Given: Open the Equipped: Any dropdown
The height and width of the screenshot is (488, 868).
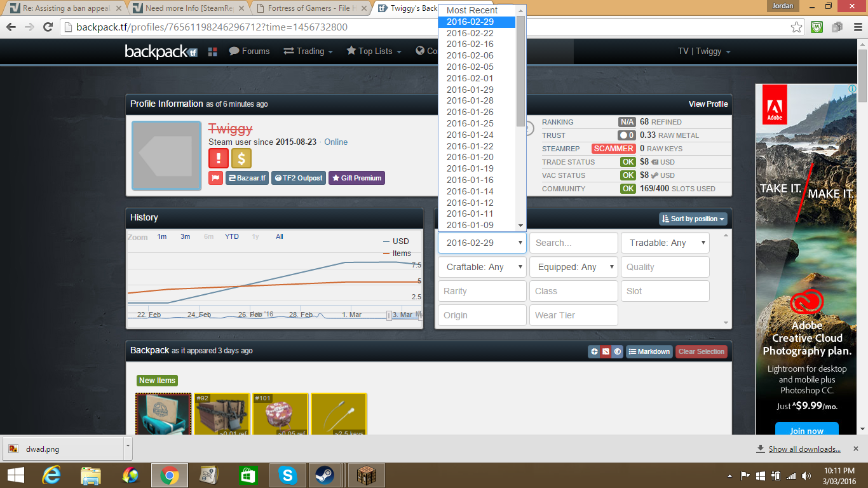Looking at the screenshot, I should click(x=573, y=267).
